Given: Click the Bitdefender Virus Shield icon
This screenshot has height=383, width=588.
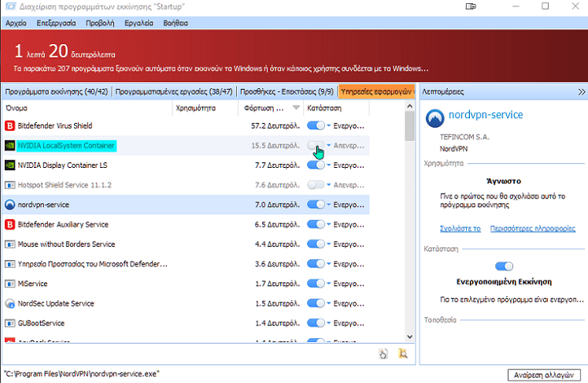Looking at the screenshot, I should coord(9,126).
